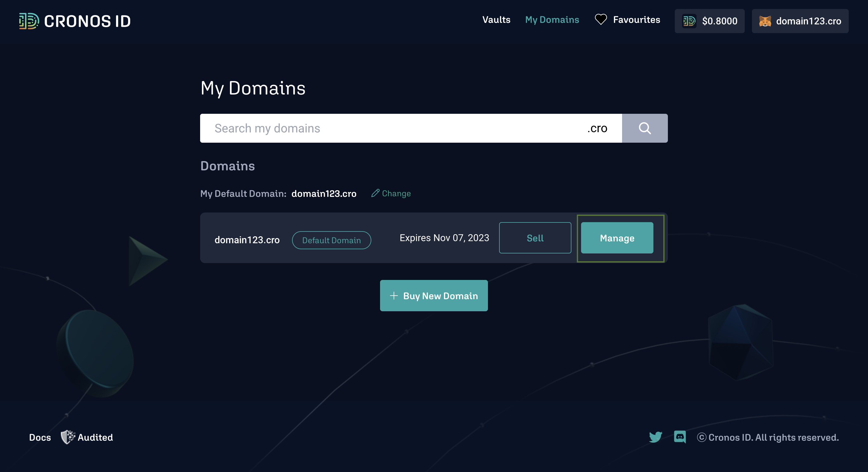Click the Buy New Domain button
The width and height of the screenshot is (868, 472).
434,296
